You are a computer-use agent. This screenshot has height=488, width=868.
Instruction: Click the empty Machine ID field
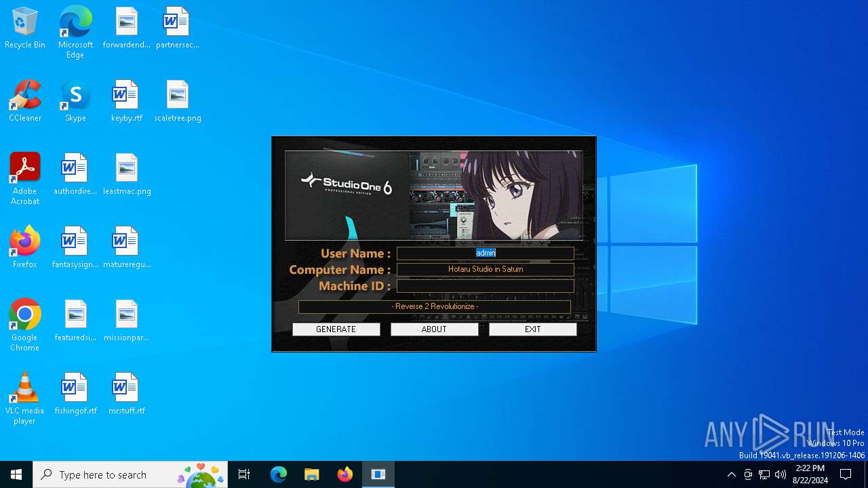pyautogui.click(x=486, y=286)
